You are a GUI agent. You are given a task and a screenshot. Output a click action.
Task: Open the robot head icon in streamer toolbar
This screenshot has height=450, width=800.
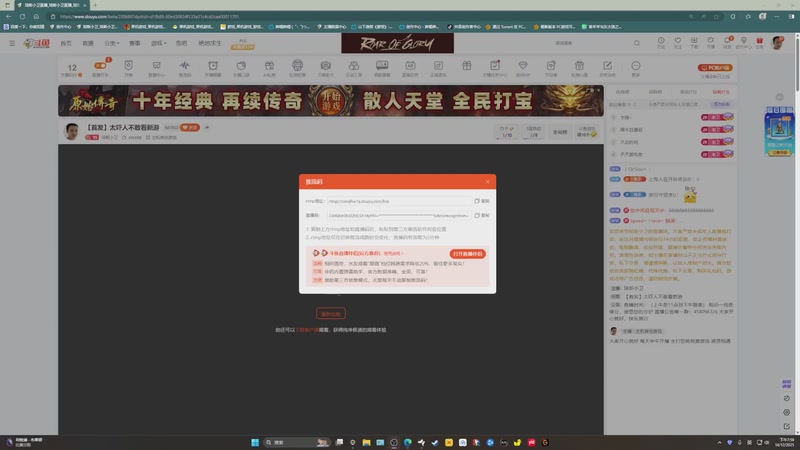coord(297,65)
